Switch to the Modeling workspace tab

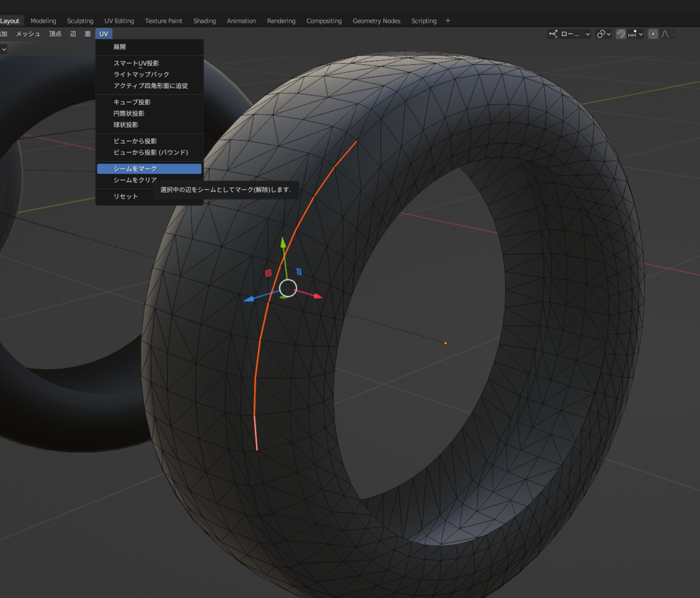pyautogui.click(x=43, y=20)
